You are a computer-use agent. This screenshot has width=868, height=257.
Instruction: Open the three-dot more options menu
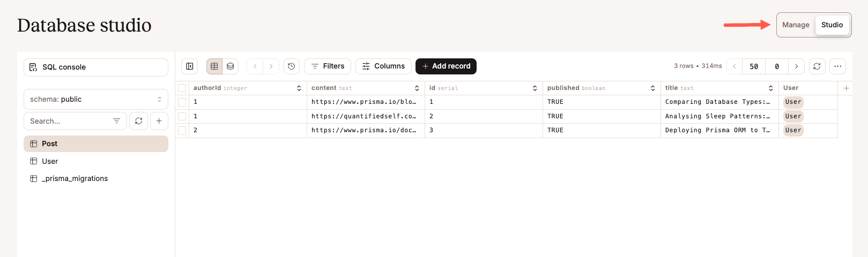pos(837,66)
